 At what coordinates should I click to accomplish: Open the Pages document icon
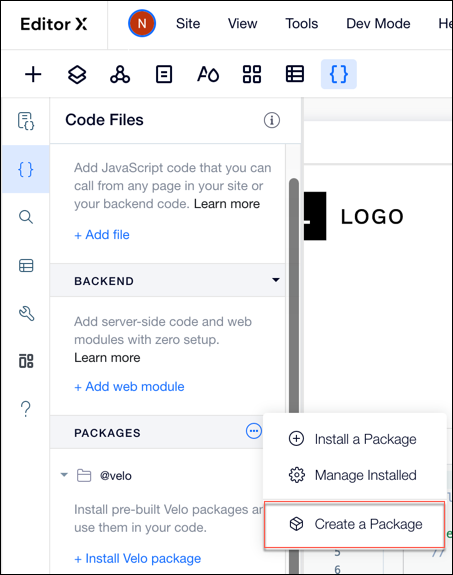[164, 74]
